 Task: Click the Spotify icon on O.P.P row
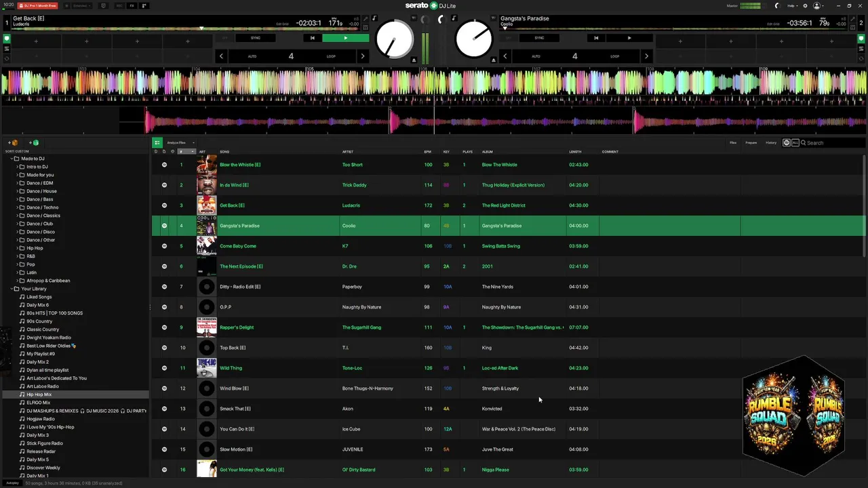164,307
